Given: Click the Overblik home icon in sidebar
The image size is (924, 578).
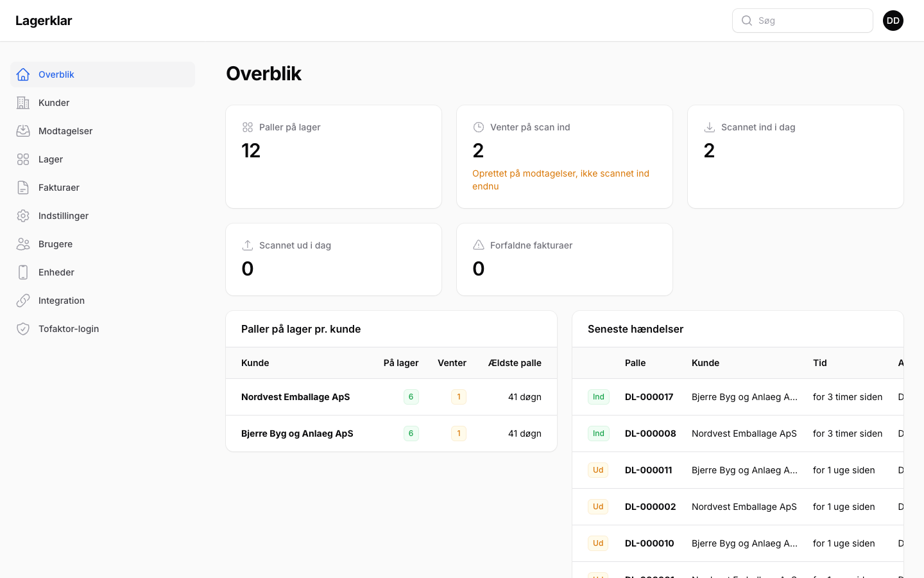Looking at the screenshot, I should 23,74.
